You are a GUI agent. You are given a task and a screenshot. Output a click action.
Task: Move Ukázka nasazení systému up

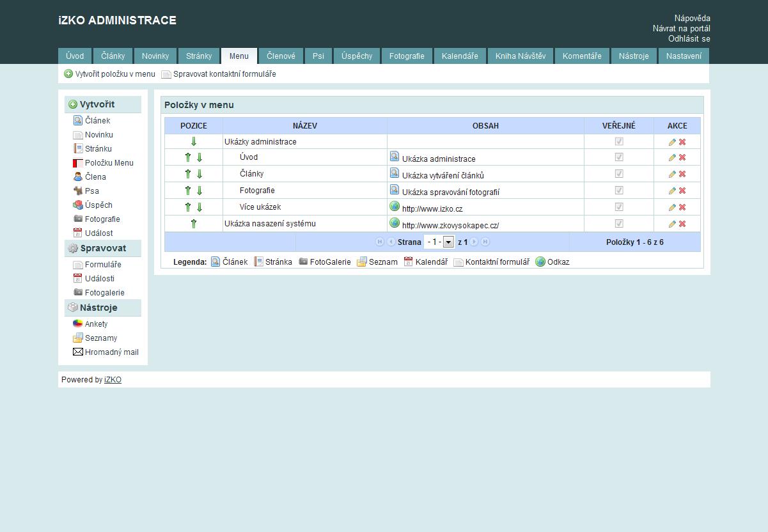click(x=194, y=224)
